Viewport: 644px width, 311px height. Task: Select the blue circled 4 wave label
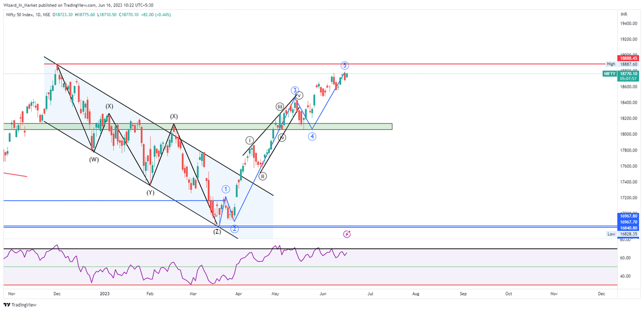(312, 136)
